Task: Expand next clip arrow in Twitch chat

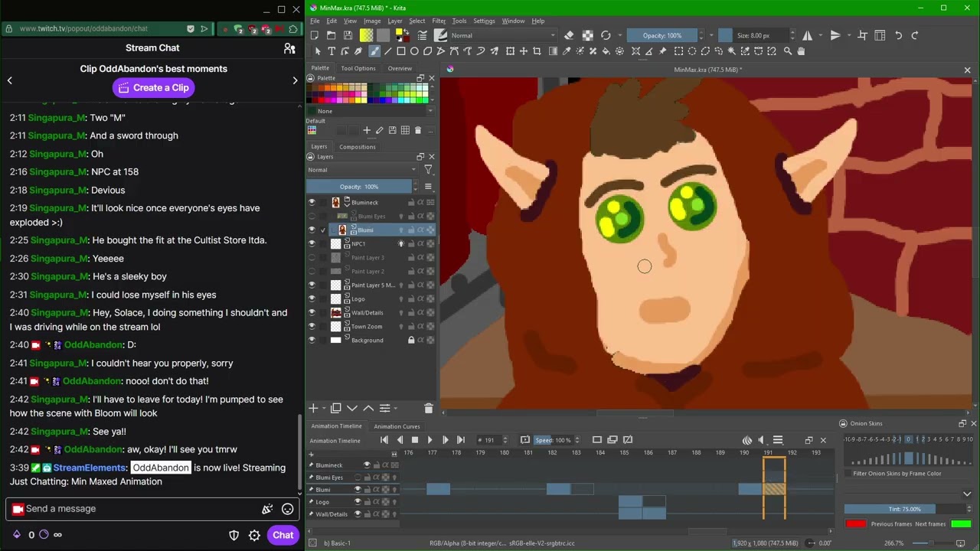Action: (x=295, y=80)
